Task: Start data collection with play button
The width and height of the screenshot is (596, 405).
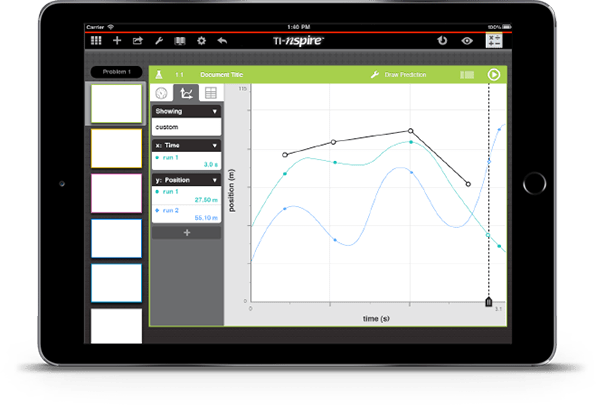Action: pyautogui.click(x=493, y=75)
